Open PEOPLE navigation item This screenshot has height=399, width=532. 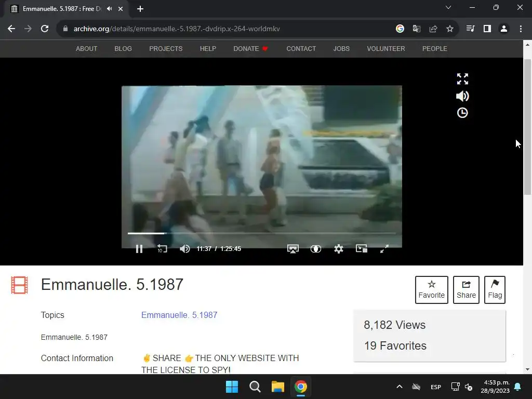click(435, 49)
